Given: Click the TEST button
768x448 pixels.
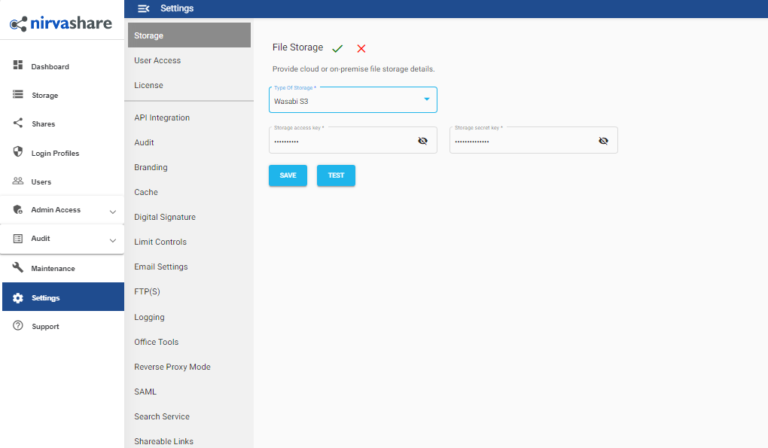Looking at the screenshot, I should pos(336,175).
